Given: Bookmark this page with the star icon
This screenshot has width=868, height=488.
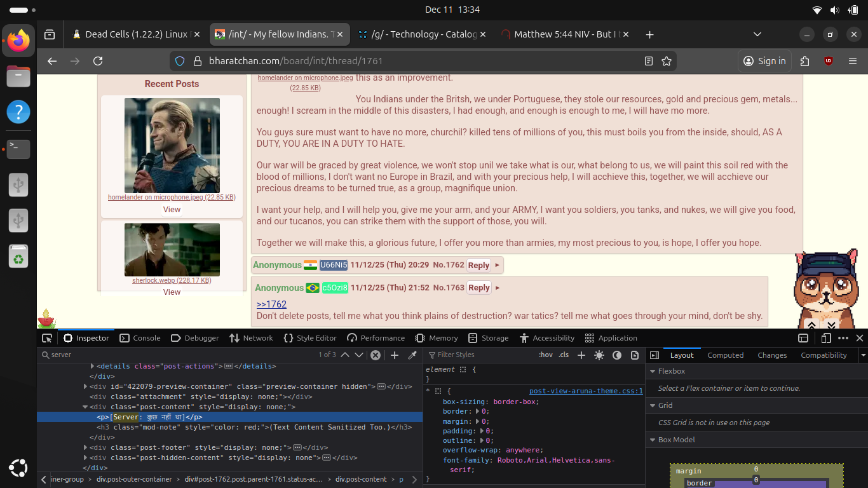Looking at the screenshot, I should (x=667, y=61).
